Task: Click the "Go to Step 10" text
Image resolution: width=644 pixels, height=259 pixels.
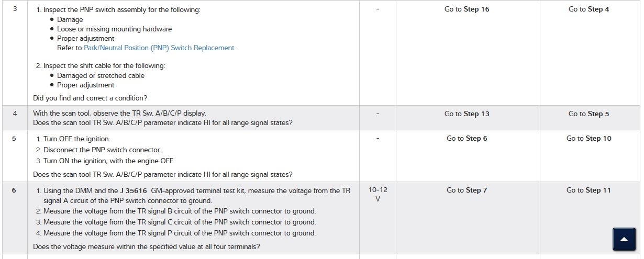Action: click(x=589, y=139)
